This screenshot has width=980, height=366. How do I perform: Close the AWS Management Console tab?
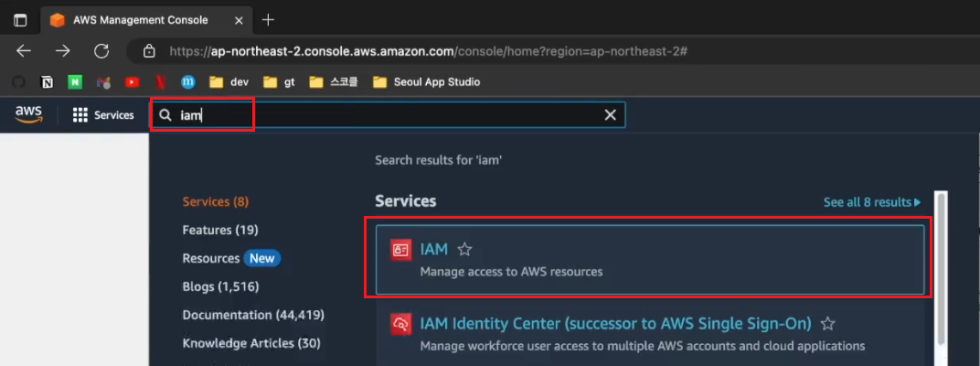[239, 20]
